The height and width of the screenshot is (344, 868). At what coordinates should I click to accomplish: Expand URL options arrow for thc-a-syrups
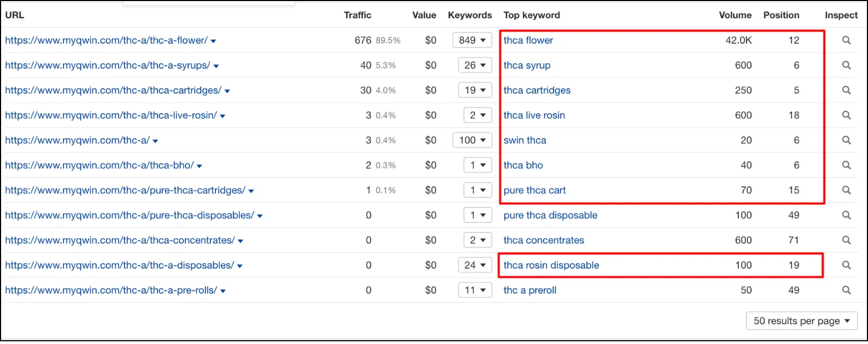click(216, 66)
